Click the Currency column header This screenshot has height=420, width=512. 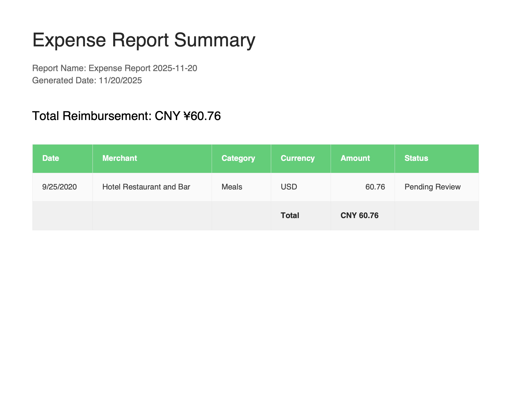click(297, 158)
